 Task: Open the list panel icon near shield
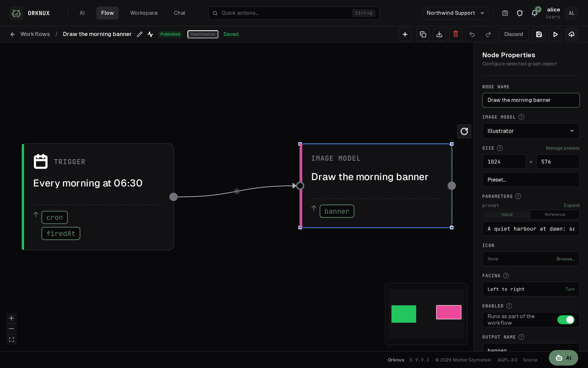pos(505,13)
